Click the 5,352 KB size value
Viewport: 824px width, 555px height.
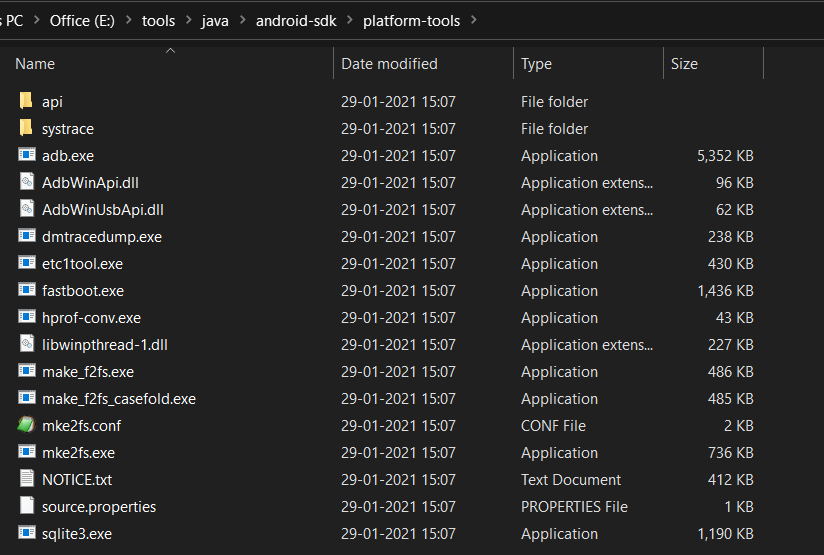pyautogui.click(x=725, y=156)
